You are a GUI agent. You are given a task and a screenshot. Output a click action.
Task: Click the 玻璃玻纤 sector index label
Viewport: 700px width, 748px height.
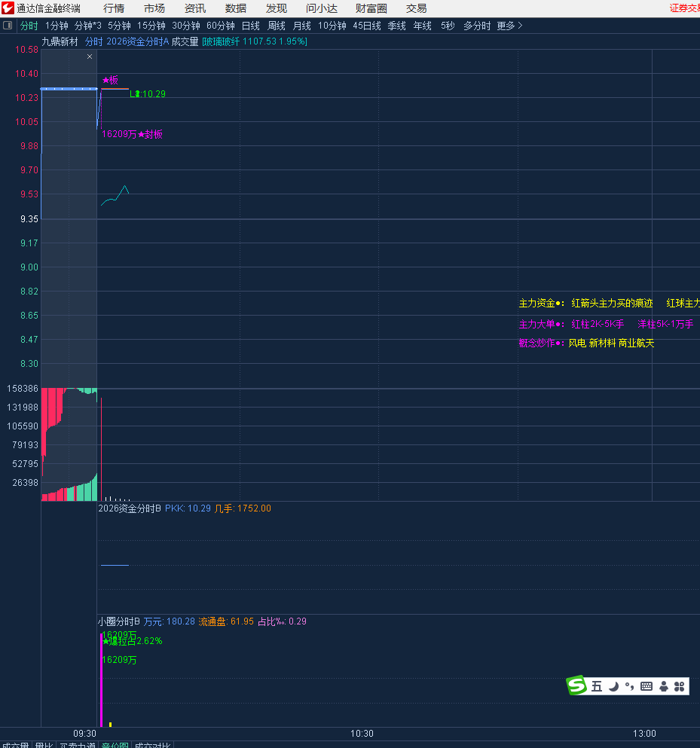(221, 41)
